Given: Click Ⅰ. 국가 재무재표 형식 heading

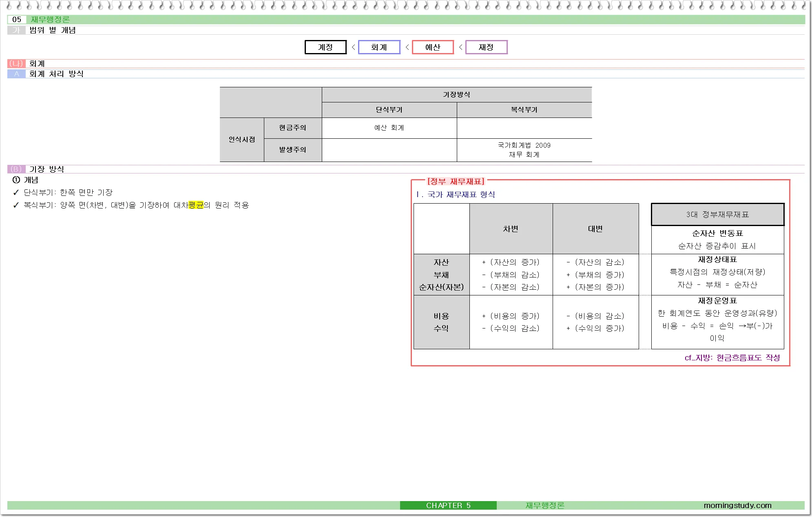Looking at the screenshot, I should [x=456, y=195].
